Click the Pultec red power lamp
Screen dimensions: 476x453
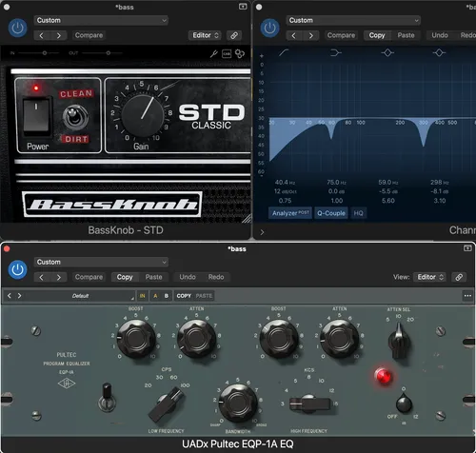(384, 376)
